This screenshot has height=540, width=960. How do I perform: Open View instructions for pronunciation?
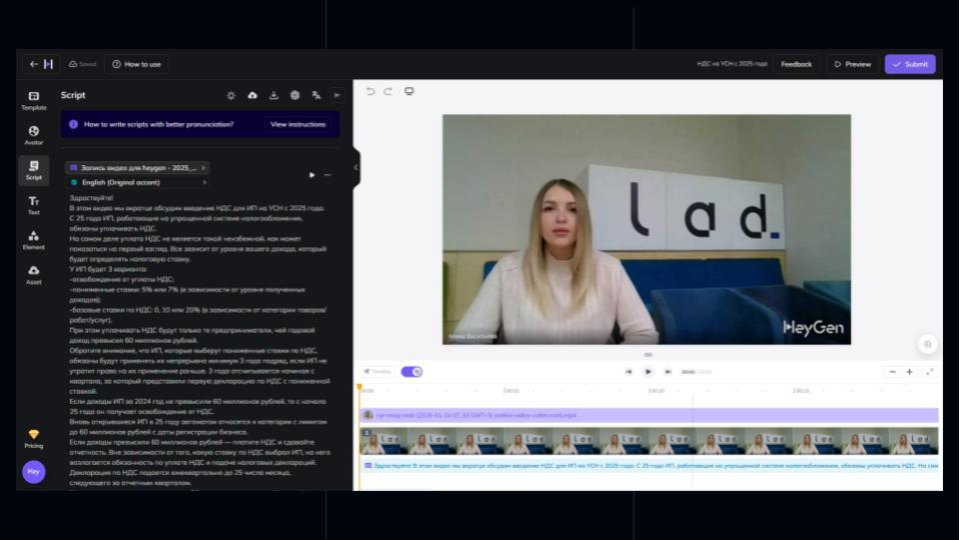point(298,124)
